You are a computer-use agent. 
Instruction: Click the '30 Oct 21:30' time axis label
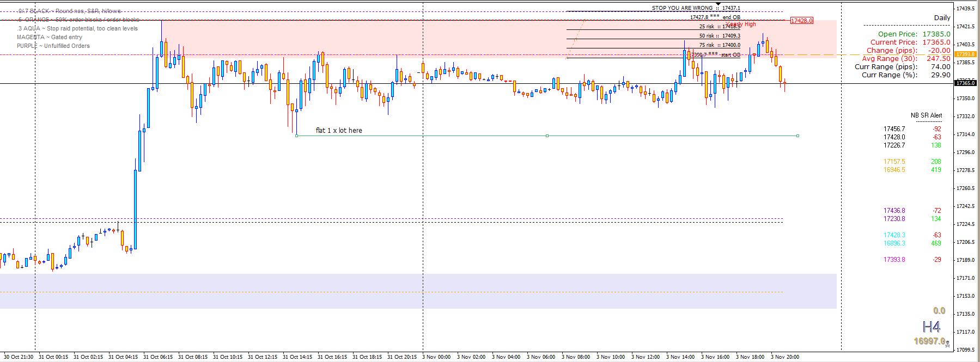19,357
